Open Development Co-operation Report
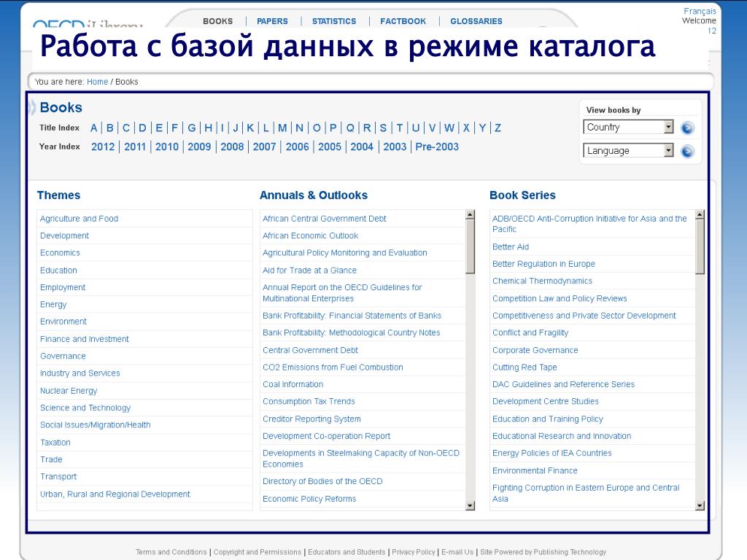The height and width of the screenshot is (560, 747). coord(326,436)
